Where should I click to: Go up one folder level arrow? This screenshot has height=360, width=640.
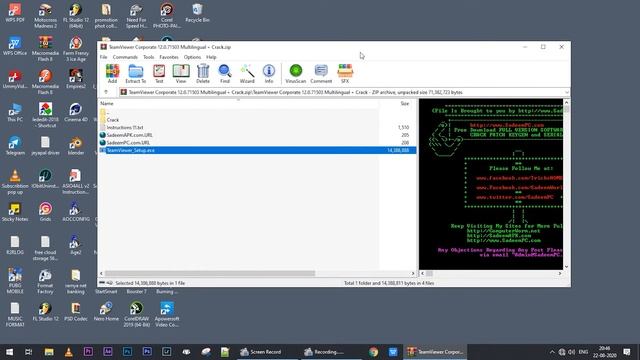[106, 92]
